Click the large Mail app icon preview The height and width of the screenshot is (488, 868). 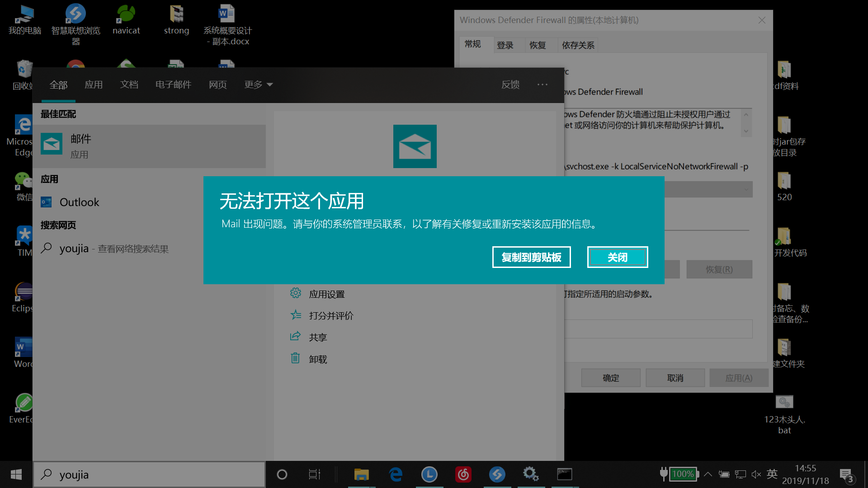coord(415,146)
